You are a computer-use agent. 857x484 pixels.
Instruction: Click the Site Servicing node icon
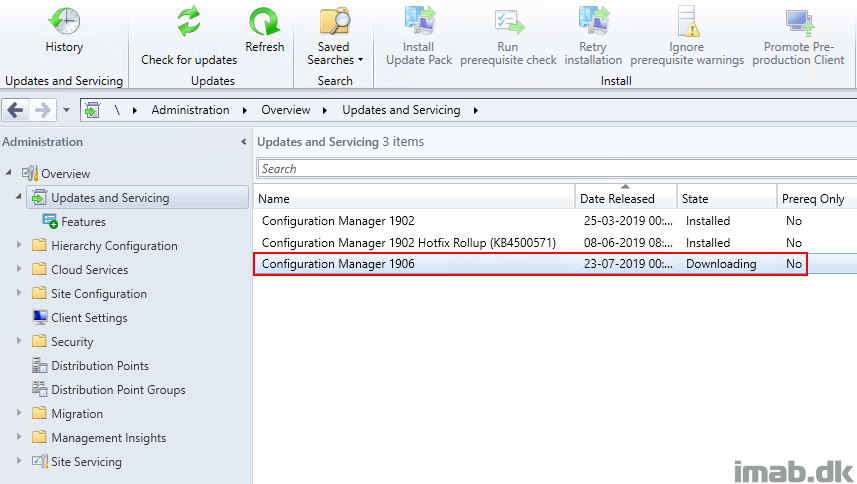click(39, 461)
